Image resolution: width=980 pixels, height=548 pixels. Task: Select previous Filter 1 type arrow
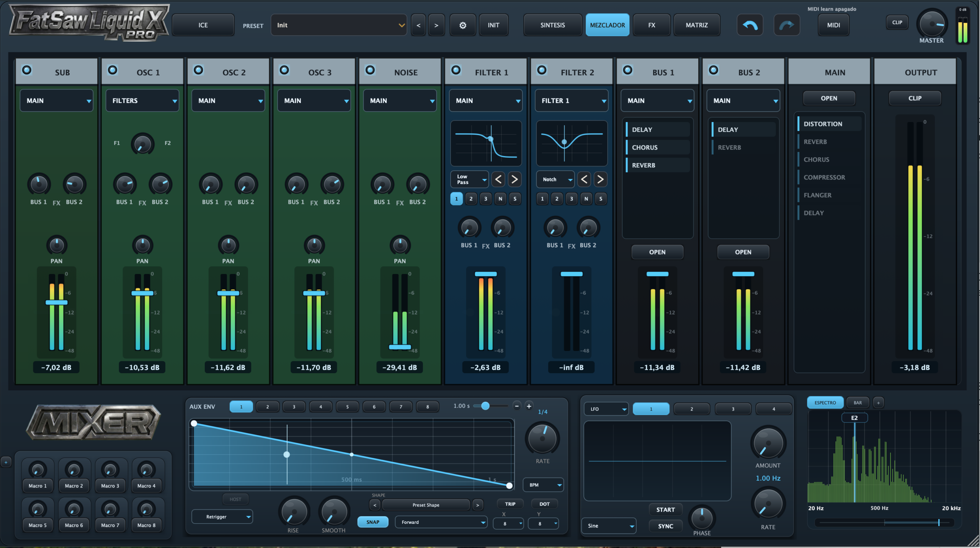(498, 179)
